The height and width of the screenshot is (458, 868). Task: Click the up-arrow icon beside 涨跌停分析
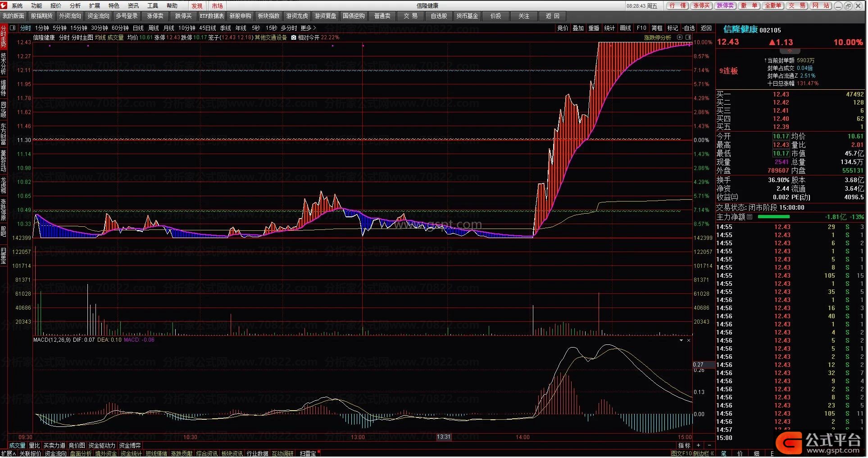[680, 37]
